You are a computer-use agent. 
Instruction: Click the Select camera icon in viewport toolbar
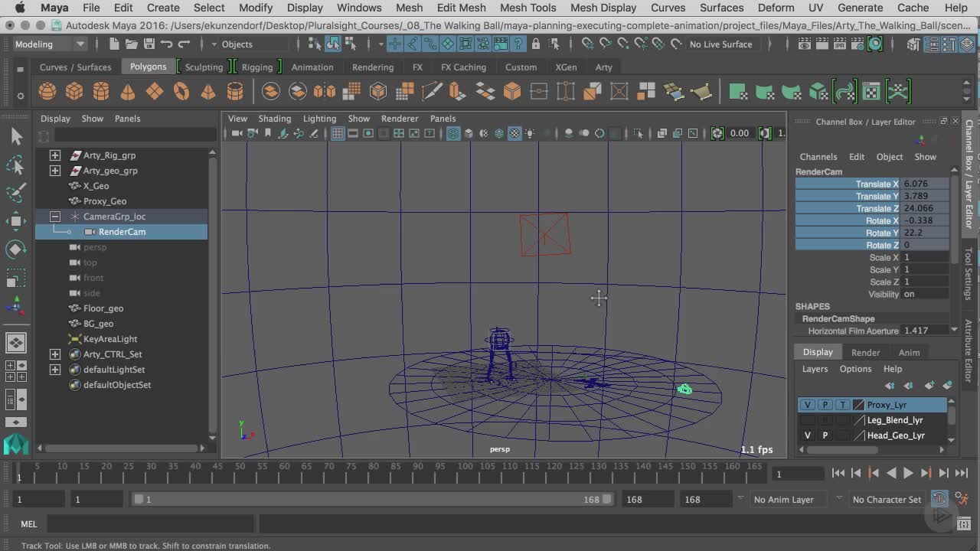[x=237, y=133]
